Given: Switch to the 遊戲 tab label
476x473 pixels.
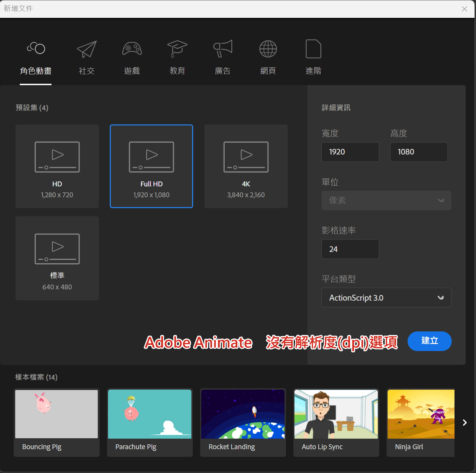Looking at the screenshot, I should [x=132, y=71].
